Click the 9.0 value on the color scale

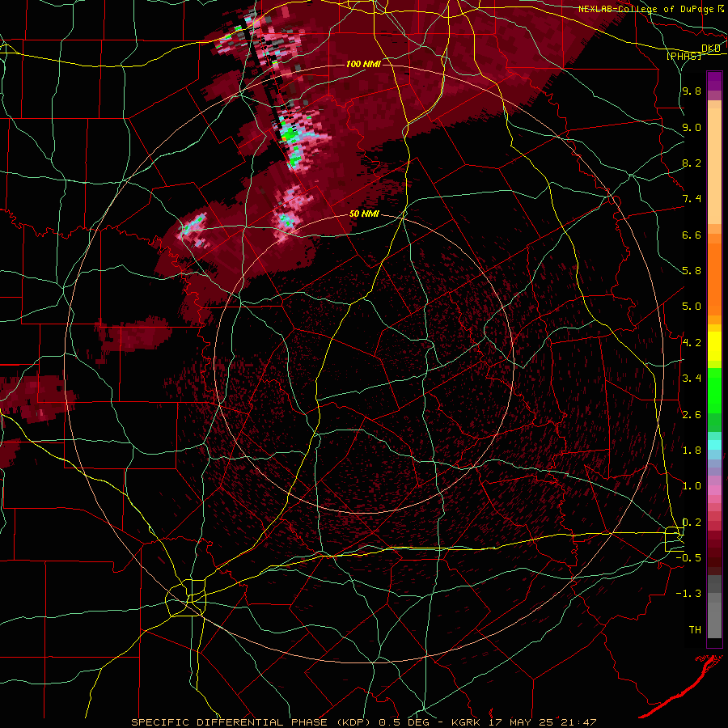692,127
